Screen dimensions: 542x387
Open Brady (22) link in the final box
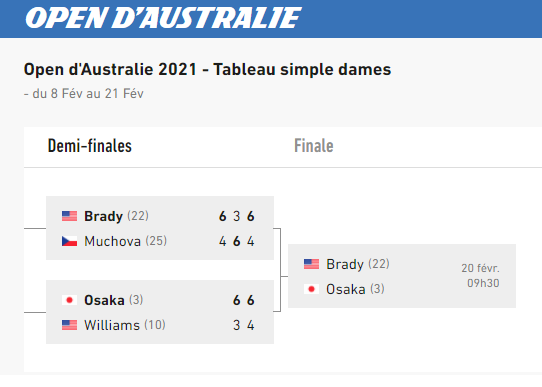tap(358, 264)
